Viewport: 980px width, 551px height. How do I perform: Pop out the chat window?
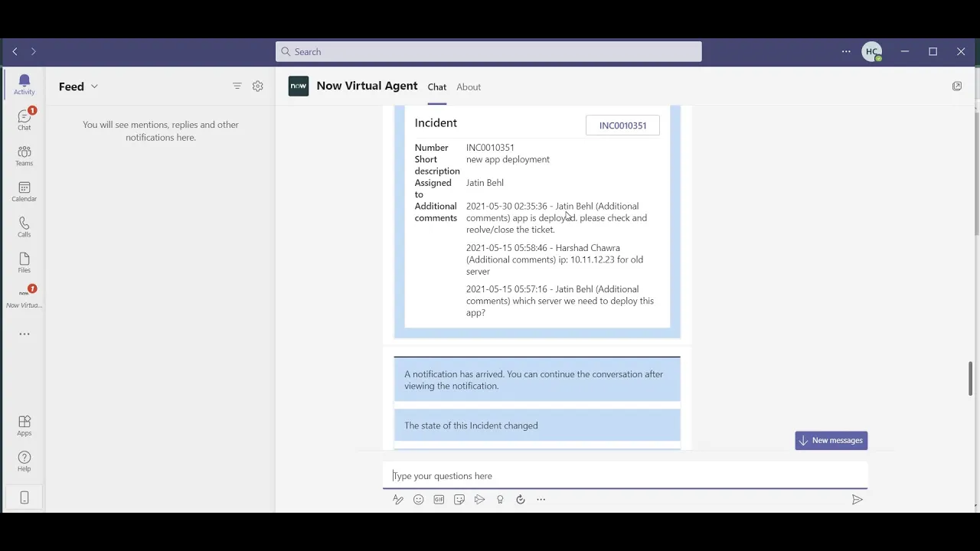coord(957,86)
